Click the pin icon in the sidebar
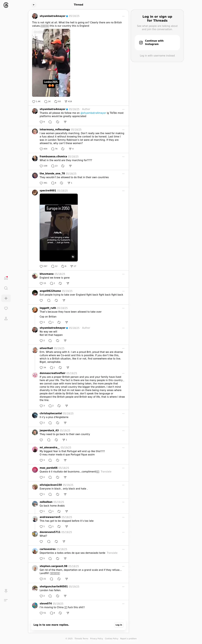Image resolution: width=202 pixels, height=644 pixels. click(x=6, y=591)
